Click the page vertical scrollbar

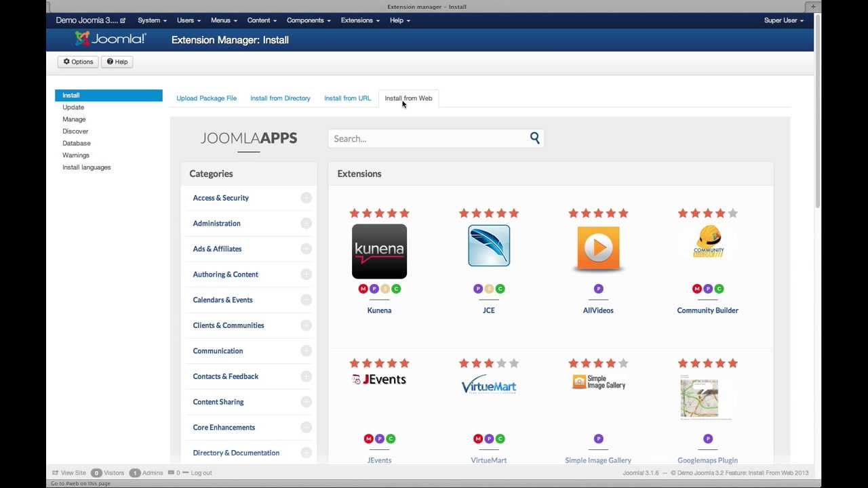[x=818, y=112]
